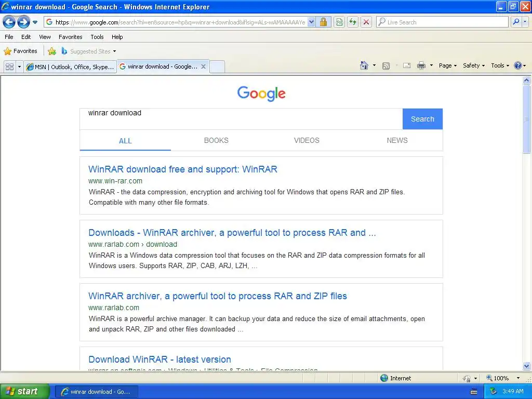Click the Compatibility View icon
Image resolution: width=532 pixels, height=399 pixels.
coord(339,22)
